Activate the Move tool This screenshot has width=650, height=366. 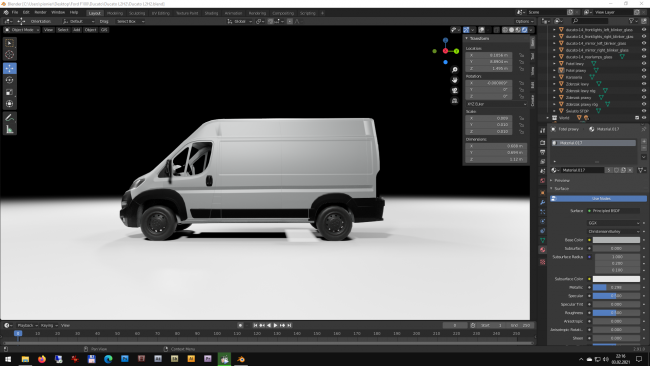10,68
